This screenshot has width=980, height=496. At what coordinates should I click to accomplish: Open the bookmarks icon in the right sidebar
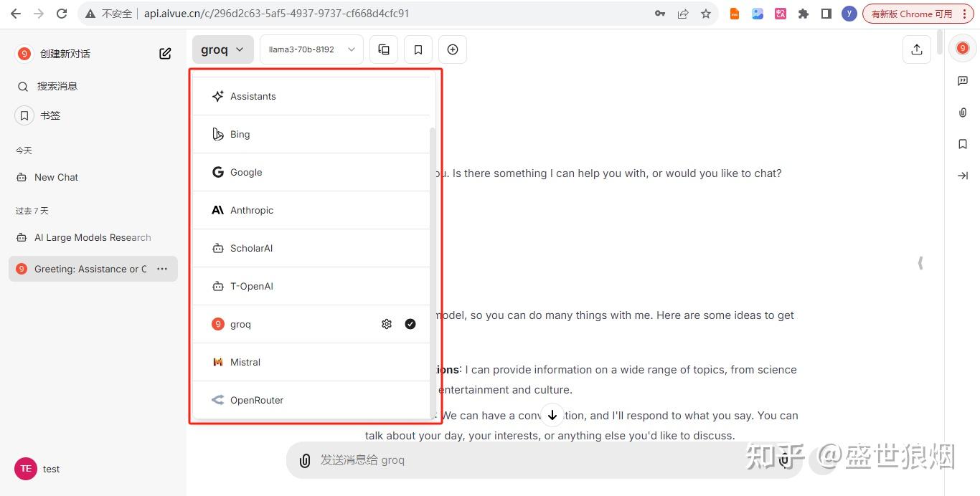point(963,144)
